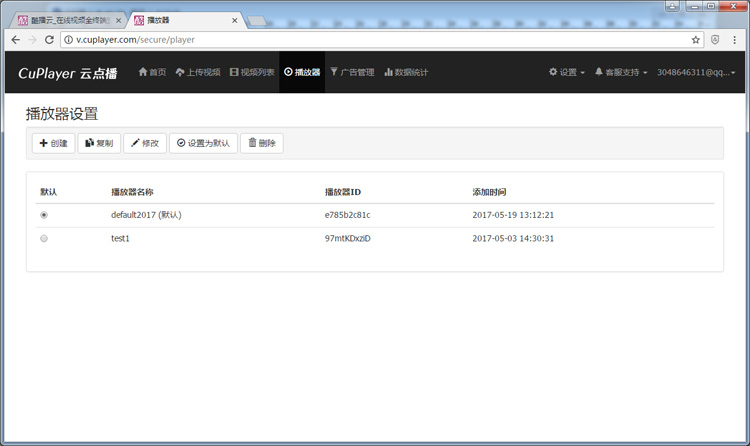Bookmark this page with star icon
This screenshot has width=750, height=446.
pos(696,40)
